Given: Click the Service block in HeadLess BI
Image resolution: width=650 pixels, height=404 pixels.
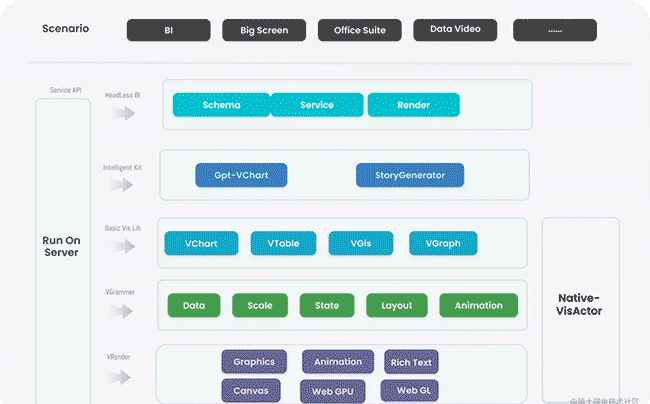Looking at the screenshot, I should tap(317, 105).
